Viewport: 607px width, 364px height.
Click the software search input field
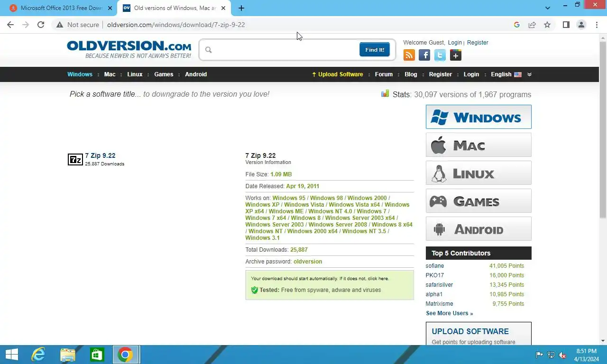(x=285, y=50)
